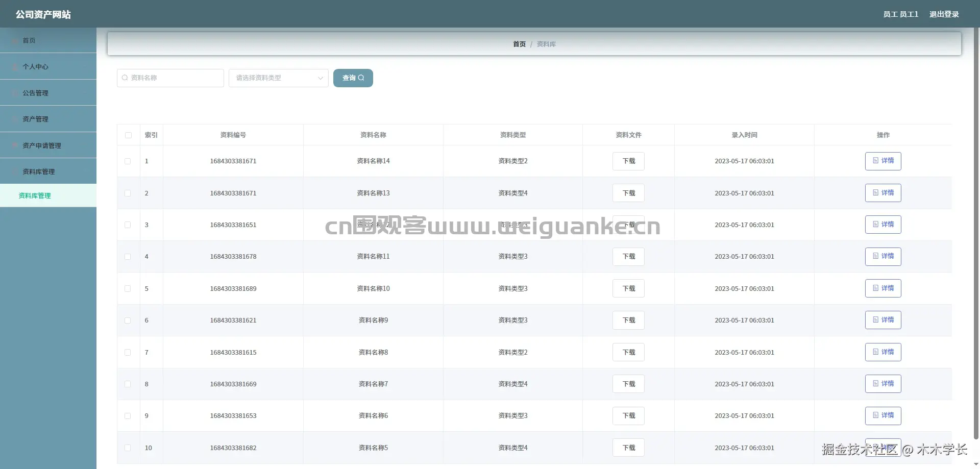The image size is (980, 469).
Task: Click 下载 in the 资料名称8 row
Action: (628, 353)
